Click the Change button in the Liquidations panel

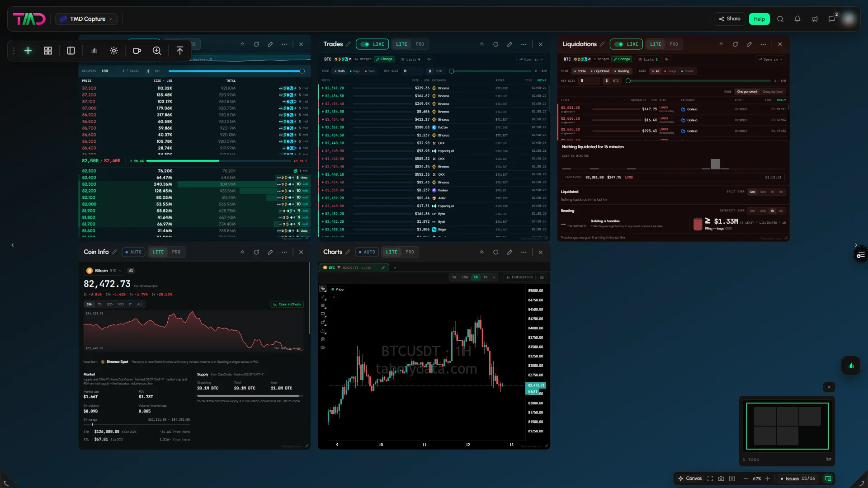pos(622,59)
